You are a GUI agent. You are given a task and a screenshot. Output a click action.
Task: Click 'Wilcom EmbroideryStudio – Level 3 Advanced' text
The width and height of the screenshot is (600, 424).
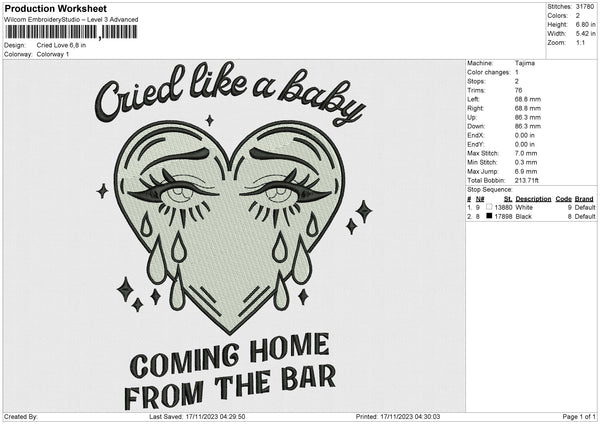click(71, 20)
